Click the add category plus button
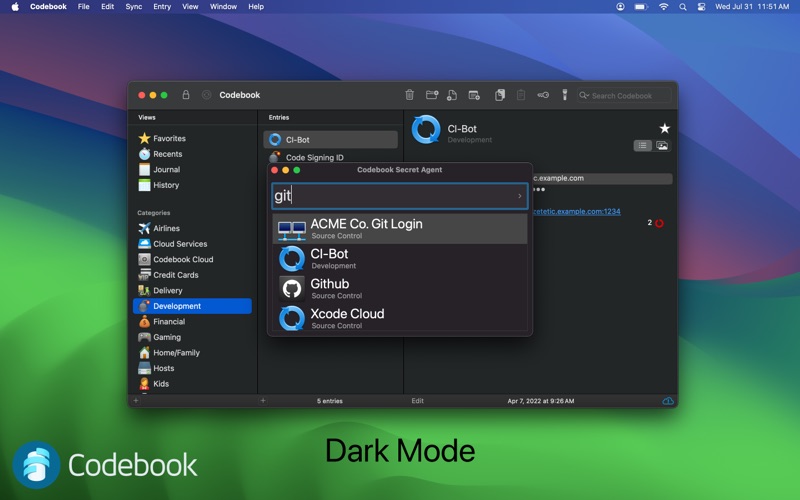The image size is (800, 500). coord(136,401)
